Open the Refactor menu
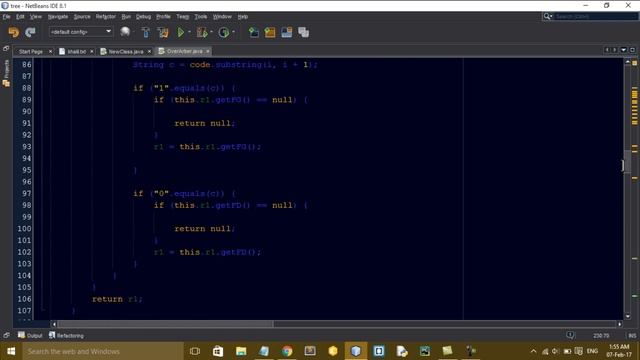Screen dimensions: 640x360 tap(106, 17)
